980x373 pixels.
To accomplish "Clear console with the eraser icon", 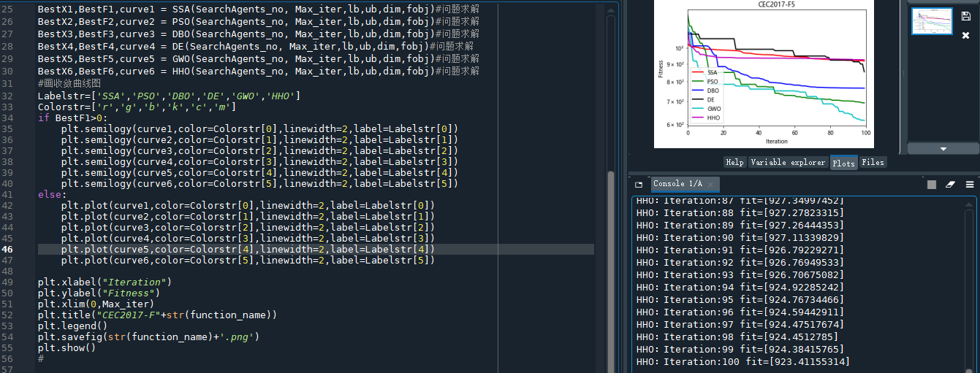I will [950, 185].
